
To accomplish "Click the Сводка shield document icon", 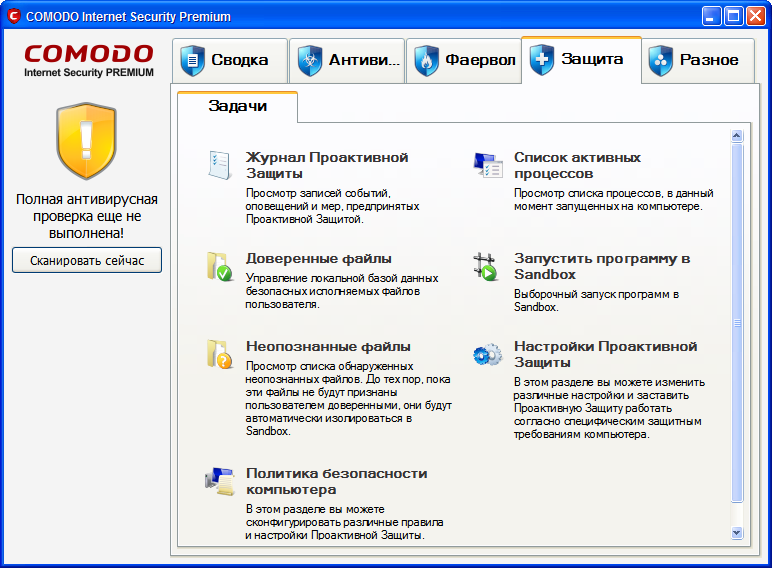I will click(x=193, y=61).
